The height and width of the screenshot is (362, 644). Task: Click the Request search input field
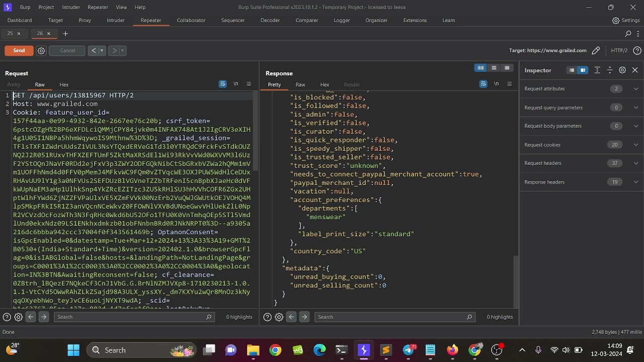(x=134, y=317)
